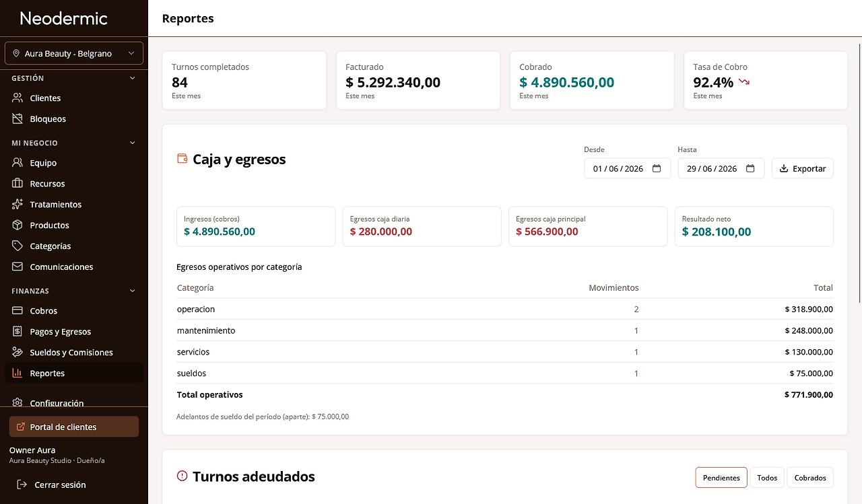The width and height of the screenshot is (862, 504).
Task: Click the Tasa de Cobro 92.4% value
Action: tap(713, 83)
